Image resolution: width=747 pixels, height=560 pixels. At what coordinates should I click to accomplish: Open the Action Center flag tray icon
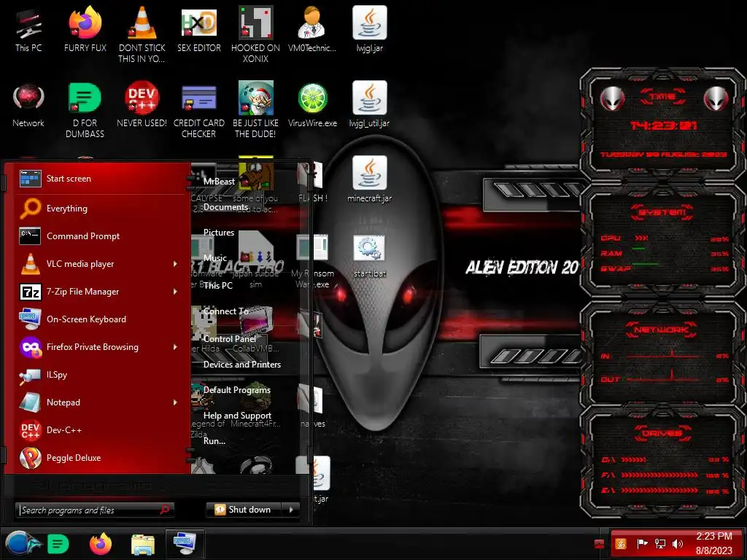(642, 544)
